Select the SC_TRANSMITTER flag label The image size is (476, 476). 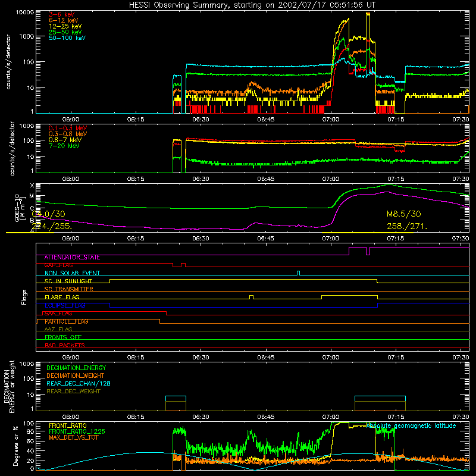click(68, 289)
